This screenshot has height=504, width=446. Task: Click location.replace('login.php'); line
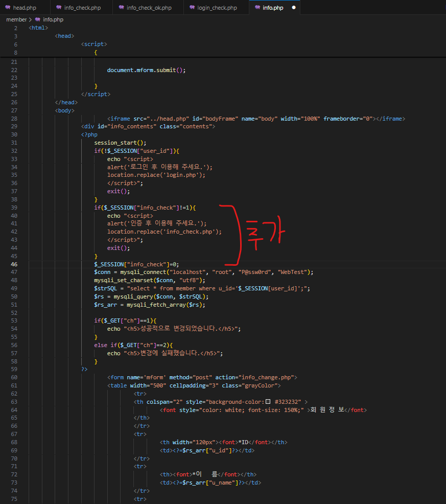coord(156,175)
